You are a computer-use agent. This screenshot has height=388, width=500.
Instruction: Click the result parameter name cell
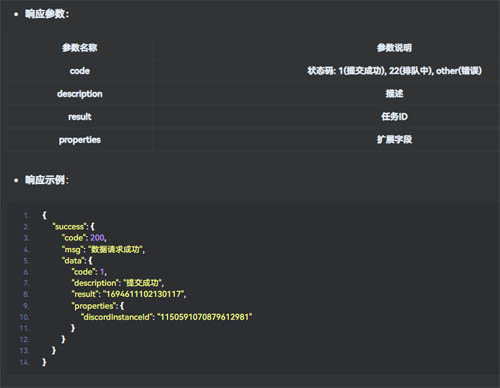coord(80,117)
